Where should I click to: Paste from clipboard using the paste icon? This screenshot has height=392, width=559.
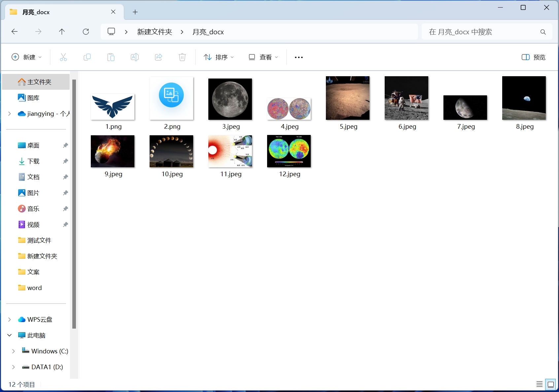[111, 57]
